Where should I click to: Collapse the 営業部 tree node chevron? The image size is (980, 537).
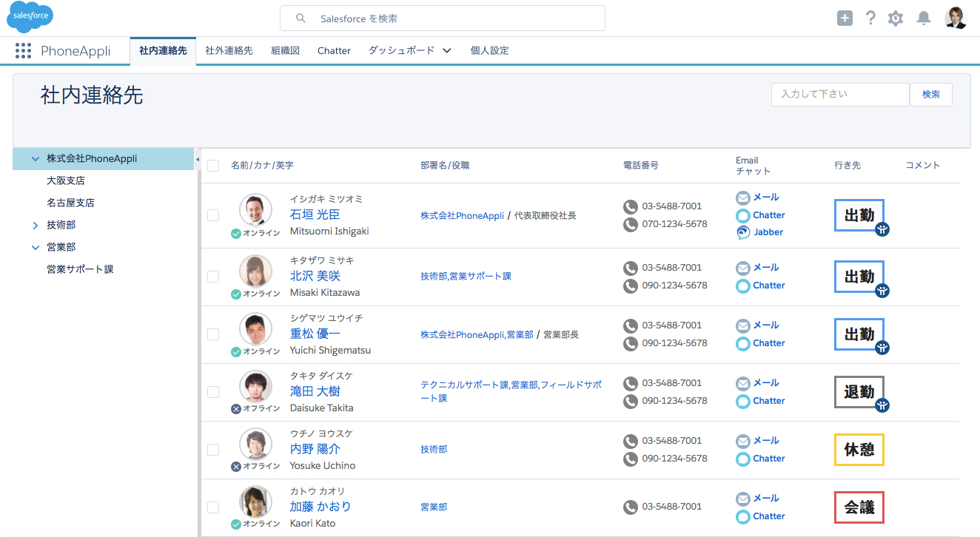point(36,247)
